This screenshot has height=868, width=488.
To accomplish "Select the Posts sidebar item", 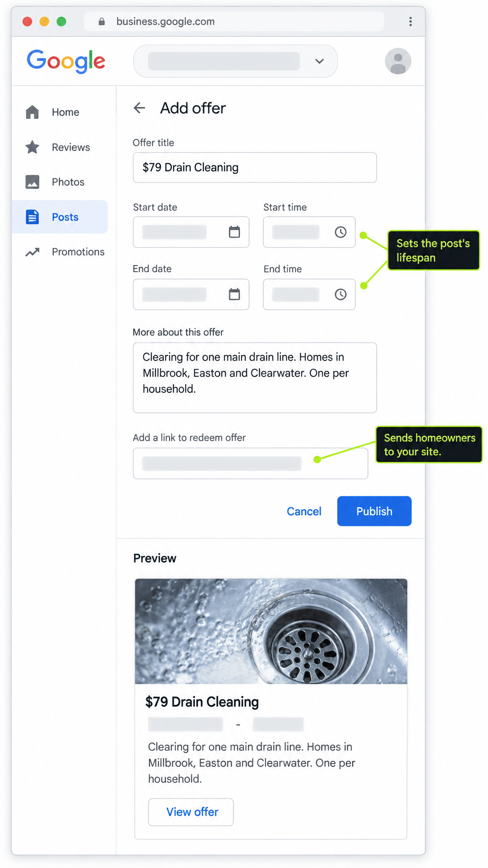I will pos(60,217).
